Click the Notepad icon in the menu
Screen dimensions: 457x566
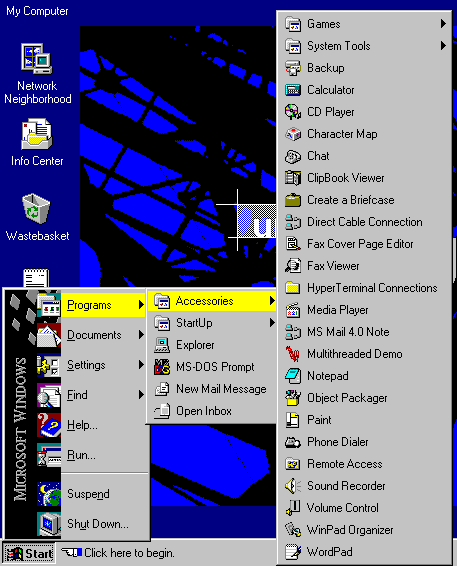tap(293, 376)
